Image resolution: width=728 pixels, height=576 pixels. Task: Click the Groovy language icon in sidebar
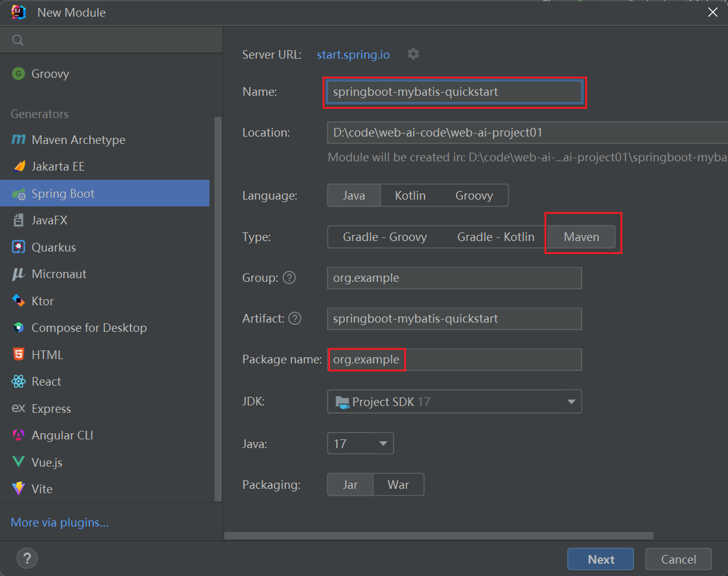coord(19,74)
